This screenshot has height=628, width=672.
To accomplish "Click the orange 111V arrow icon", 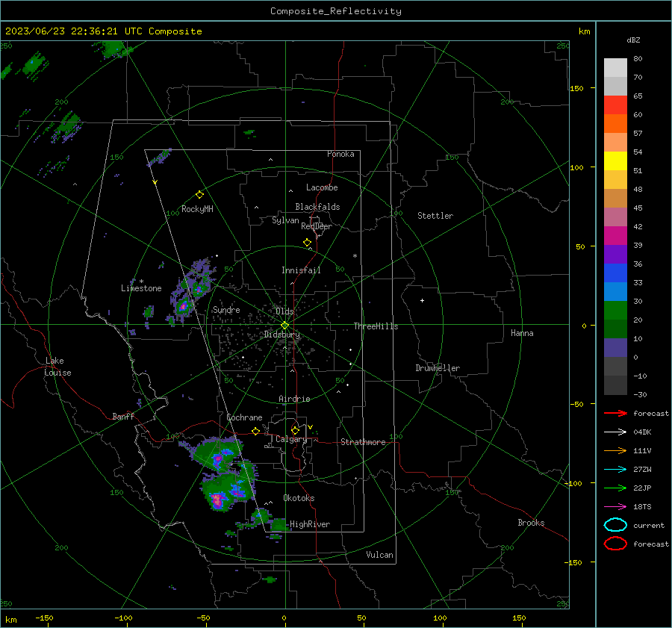I will (x=615, y=450).
